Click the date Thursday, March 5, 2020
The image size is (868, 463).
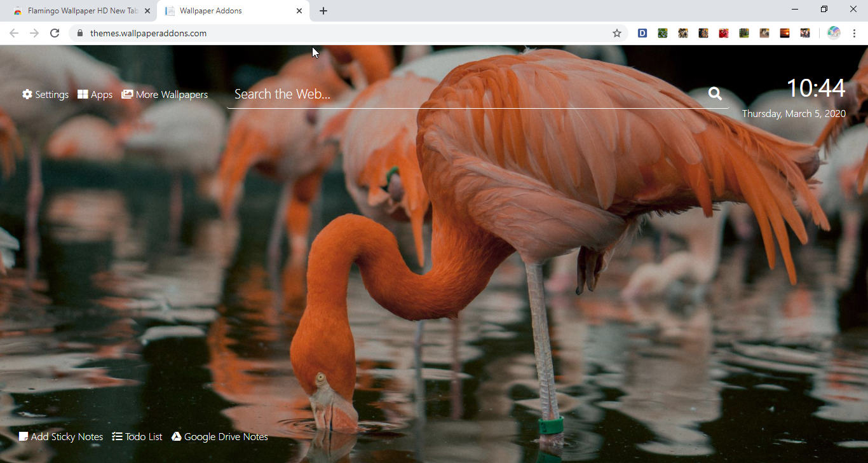[x=794, y=114]
